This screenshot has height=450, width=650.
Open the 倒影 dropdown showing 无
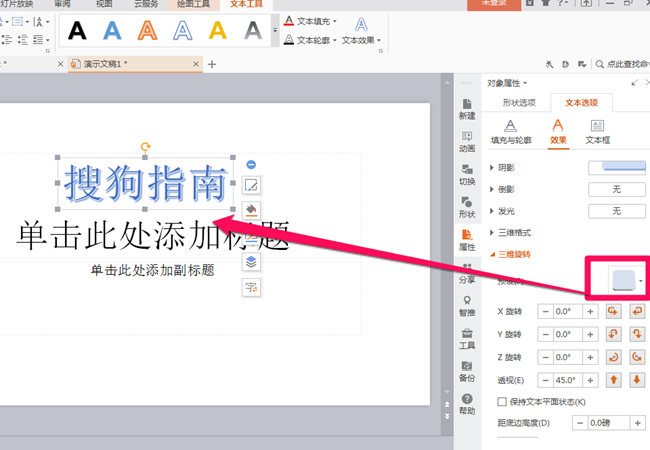point(617,189)
